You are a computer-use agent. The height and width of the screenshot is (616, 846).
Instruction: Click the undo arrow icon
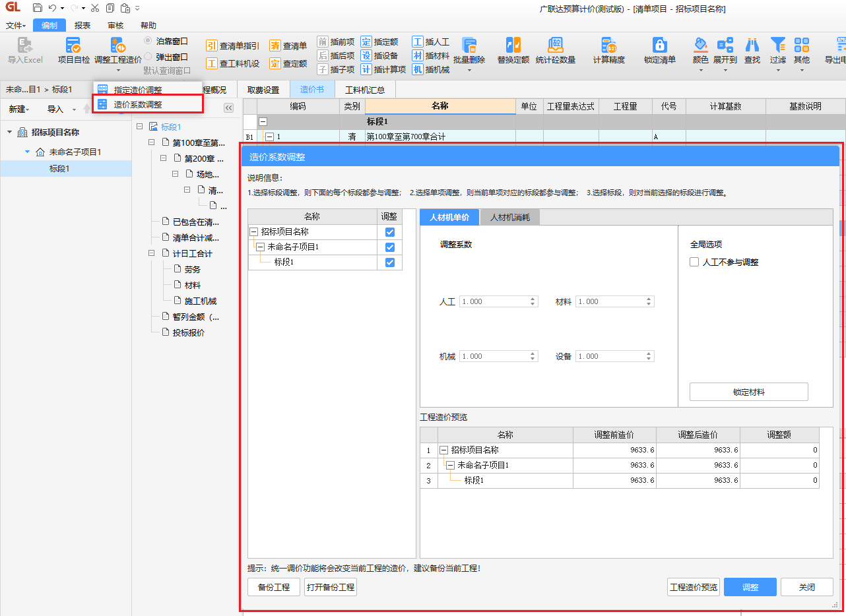point(53,9)
